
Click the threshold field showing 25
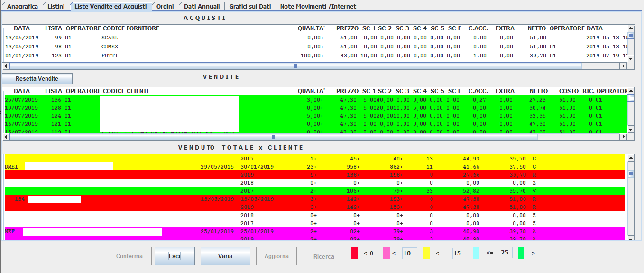point(506,253)
